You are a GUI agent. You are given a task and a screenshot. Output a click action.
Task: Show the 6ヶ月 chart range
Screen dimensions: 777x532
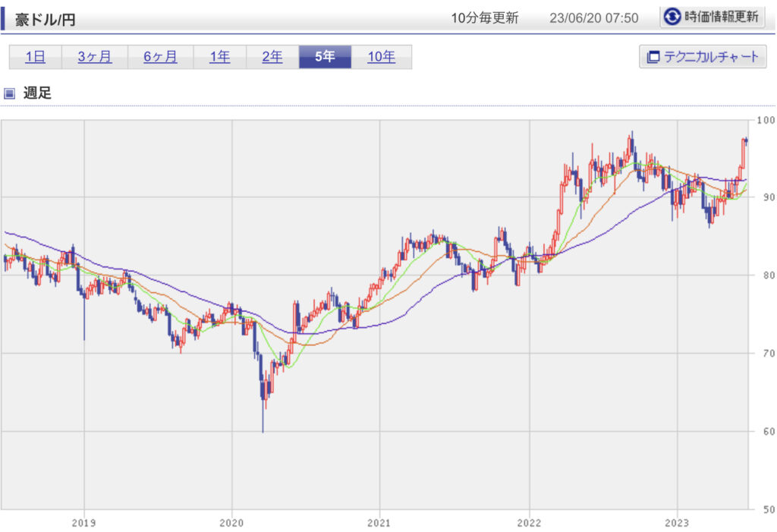click(160, 57)
